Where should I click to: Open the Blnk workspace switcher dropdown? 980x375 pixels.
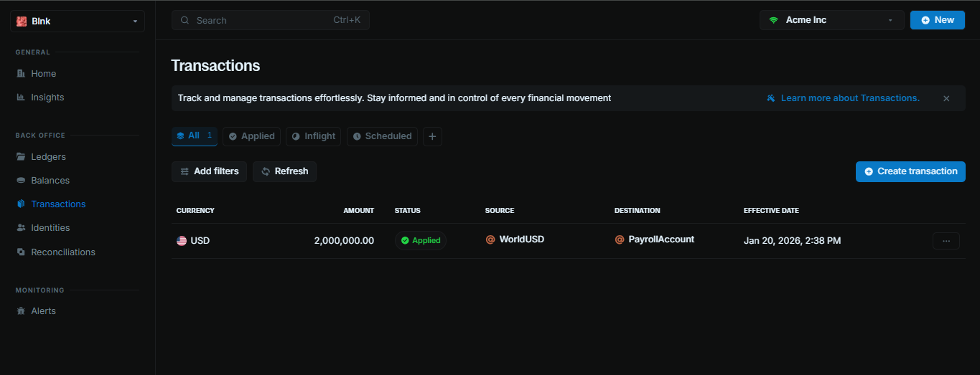(78, 21)
